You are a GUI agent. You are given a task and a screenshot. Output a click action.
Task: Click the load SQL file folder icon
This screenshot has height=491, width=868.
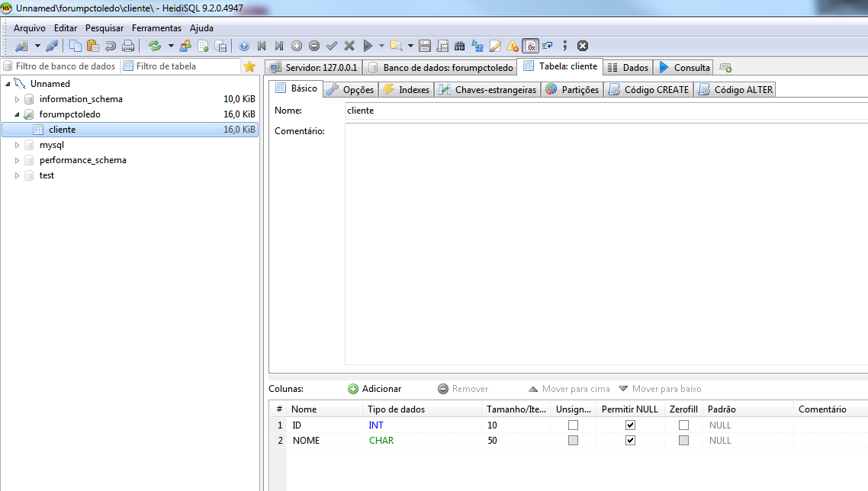tap(397, 46)
